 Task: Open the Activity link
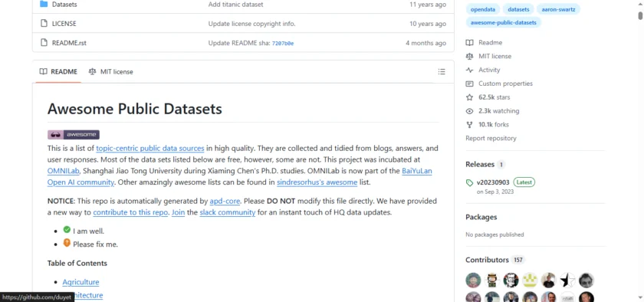point(489,70)
